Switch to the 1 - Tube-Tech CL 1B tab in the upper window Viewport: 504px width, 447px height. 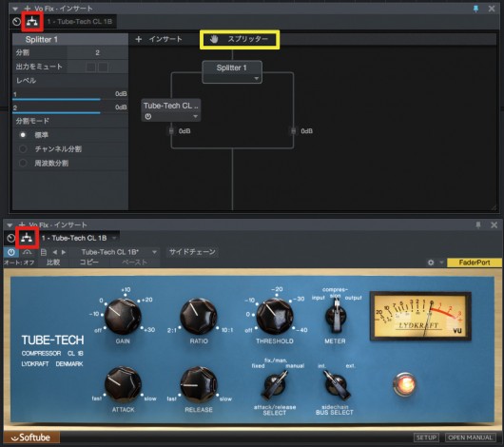pyautogui.click(x=80, y=22)
